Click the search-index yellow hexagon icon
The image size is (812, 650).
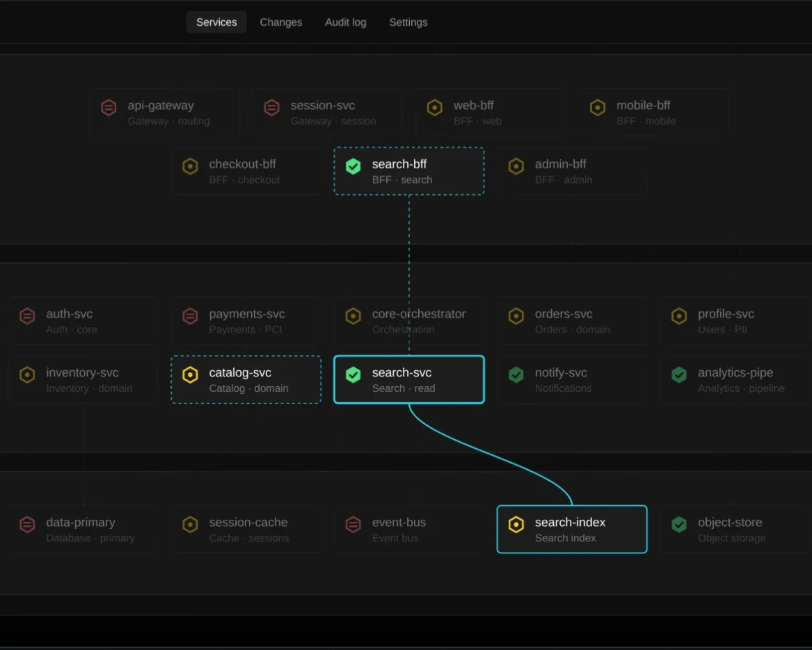click(x=516, y=525)
